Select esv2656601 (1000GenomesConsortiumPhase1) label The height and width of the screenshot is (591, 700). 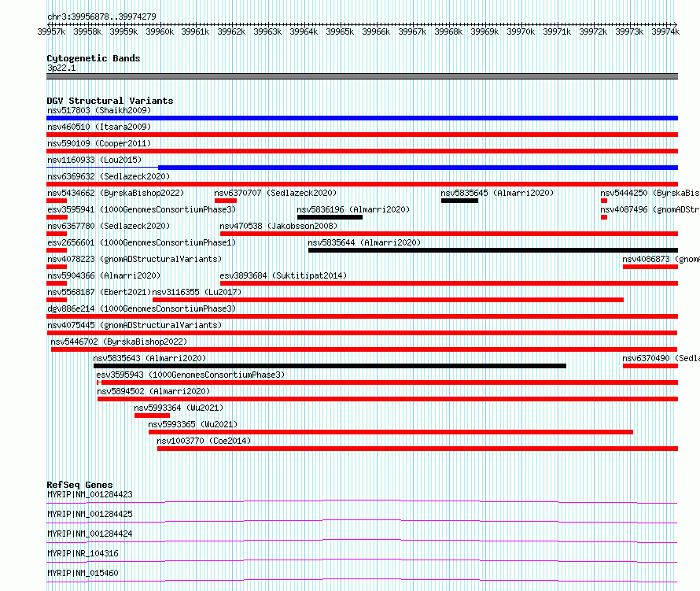tap(142, 242)
